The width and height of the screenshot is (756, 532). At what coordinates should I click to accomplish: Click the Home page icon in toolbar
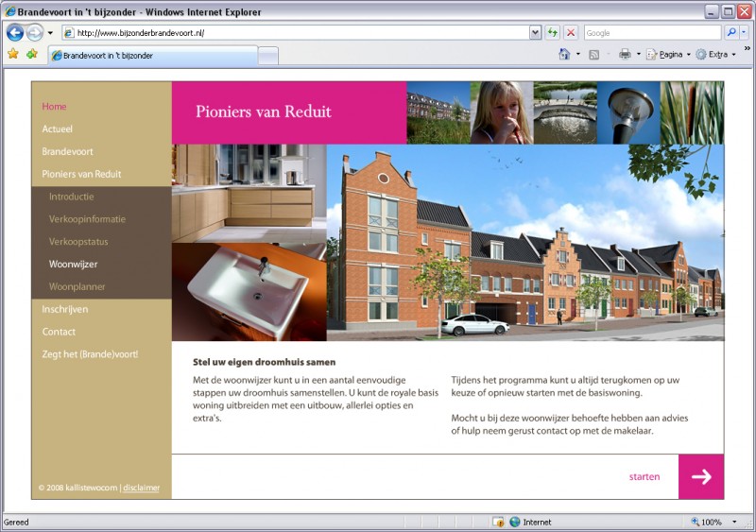[x=564, y=54]
